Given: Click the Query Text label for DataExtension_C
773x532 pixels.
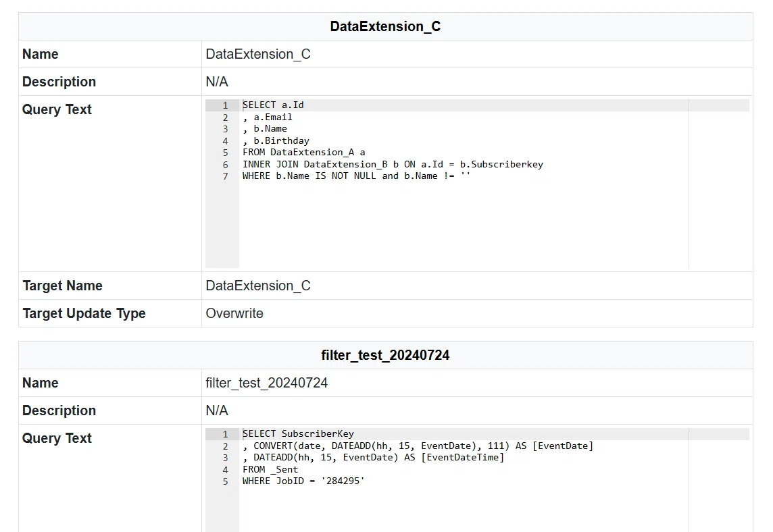Looking at the screenshot, I should [57, 109].
